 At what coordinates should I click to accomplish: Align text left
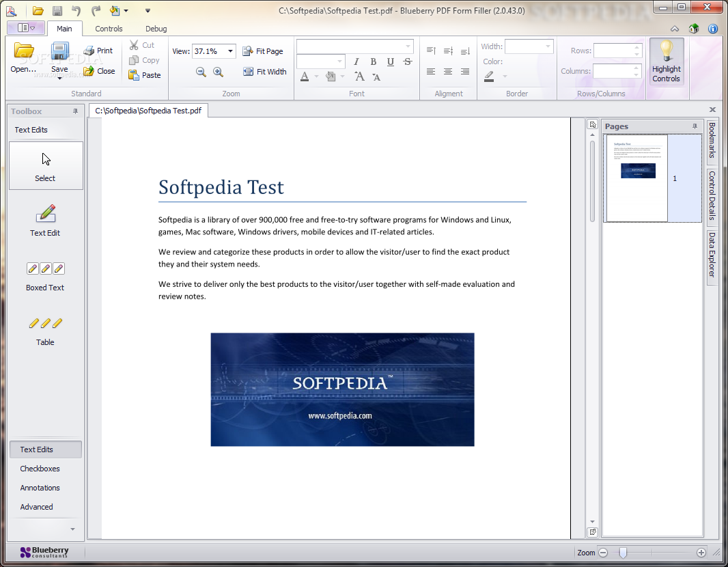coord(431,72)
